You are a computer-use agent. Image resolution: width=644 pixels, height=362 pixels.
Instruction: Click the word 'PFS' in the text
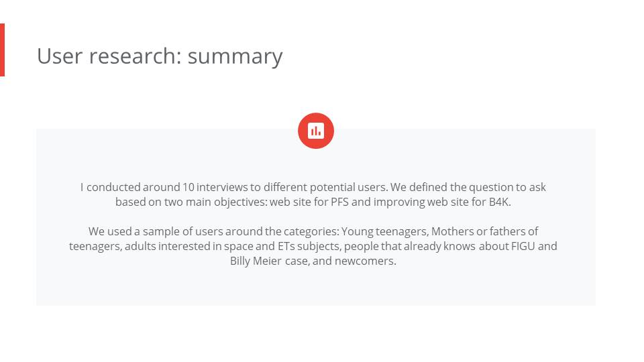[x=339, y=202]
